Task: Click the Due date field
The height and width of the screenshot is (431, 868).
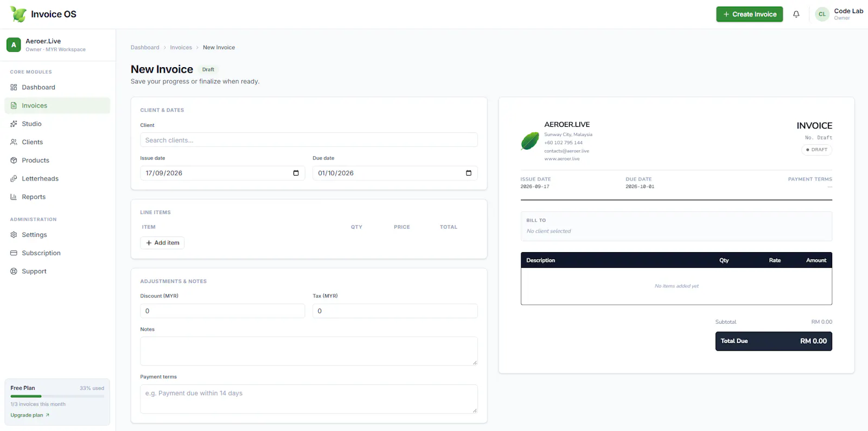Action: [x=395, y=173]
